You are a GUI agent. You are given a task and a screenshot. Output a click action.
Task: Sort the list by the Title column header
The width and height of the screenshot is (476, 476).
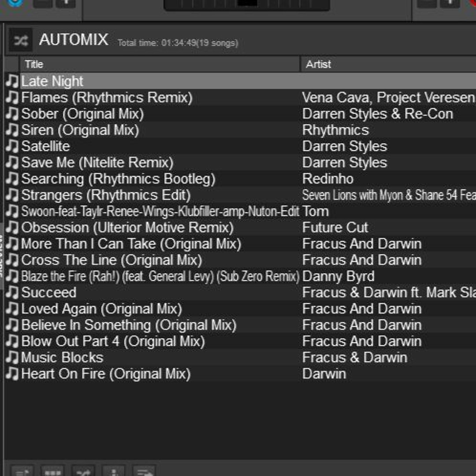click(160, 64)
